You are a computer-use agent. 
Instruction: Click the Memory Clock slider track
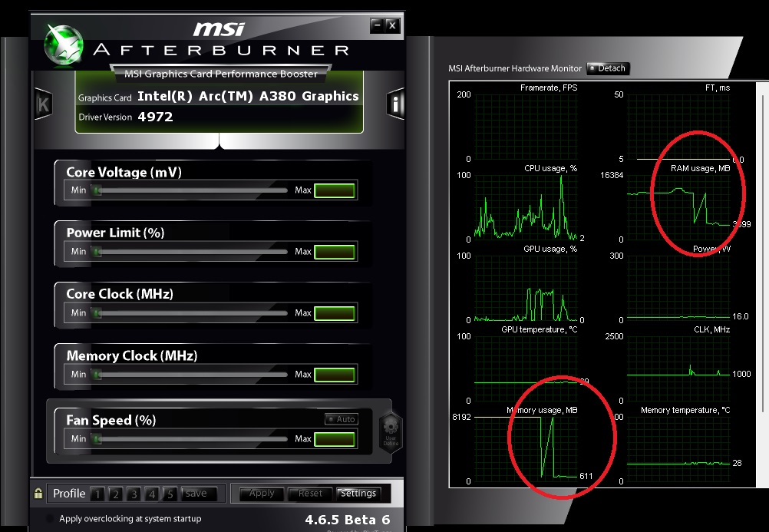click(190, 375)
